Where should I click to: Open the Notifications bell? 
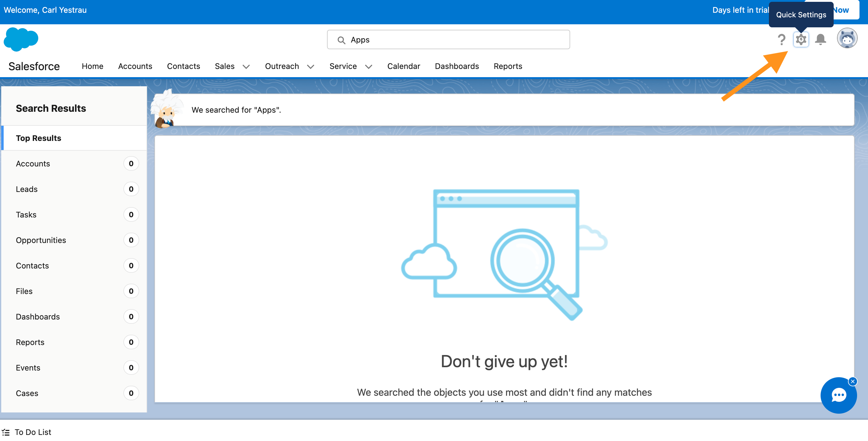pyautogui.click(x=821, y=40)
